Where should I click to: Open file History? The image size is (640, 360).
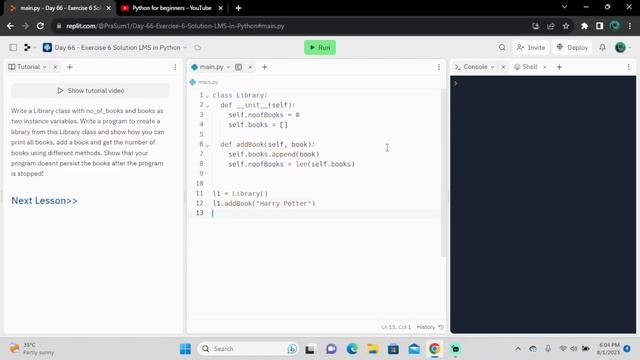point(430,327)
